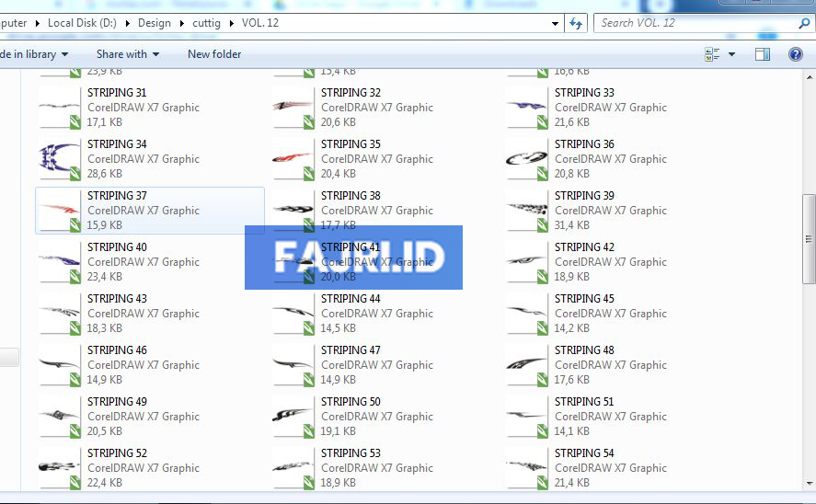The height and width of the screenshot is (504, 816).
Task: Select the STRIPING 42 file icon
Action: [527, 262]
